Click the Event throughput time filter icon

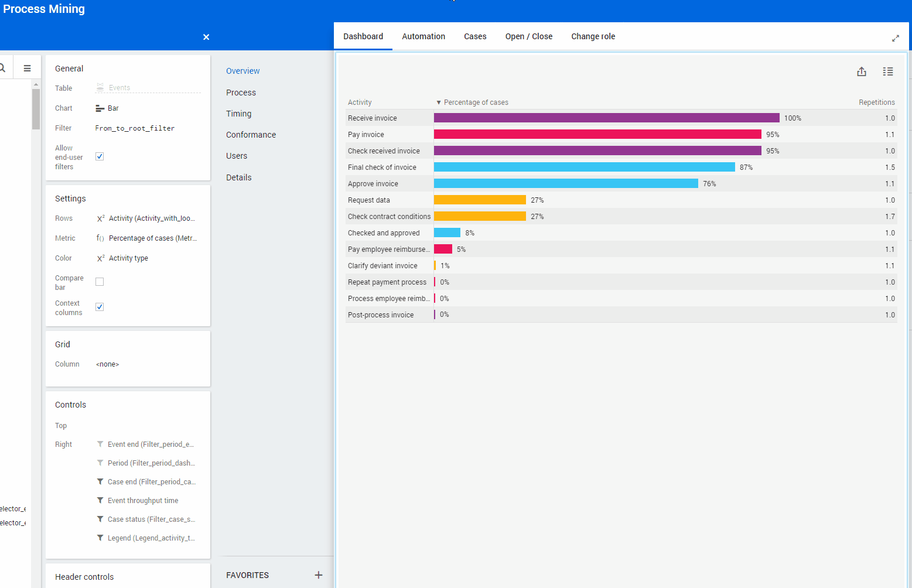pyautogui.click(x=100, y=501)
